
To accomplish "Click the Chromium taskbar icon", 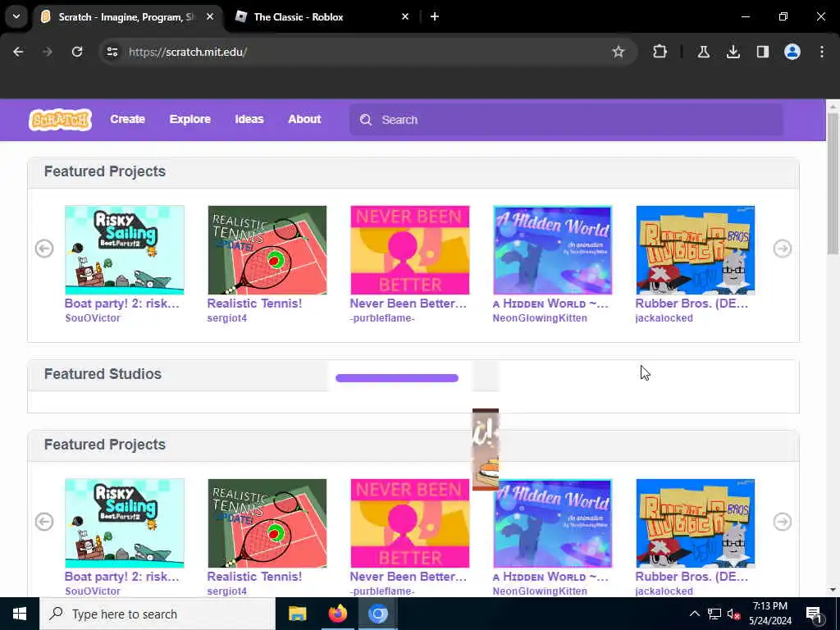I will (x=377, y=614).
